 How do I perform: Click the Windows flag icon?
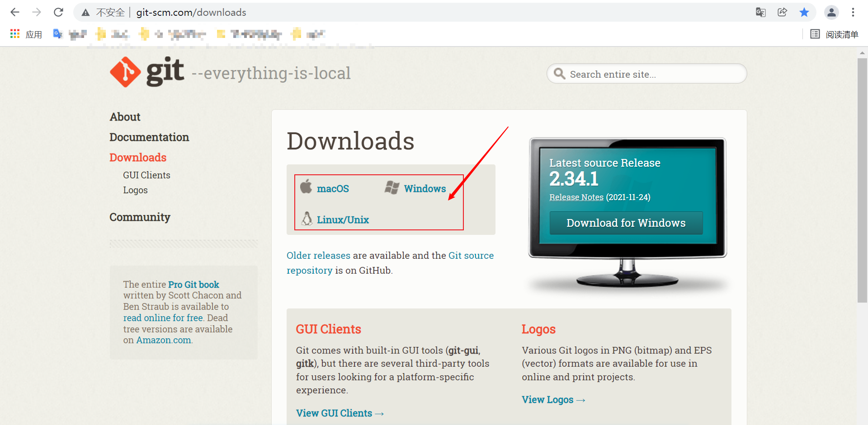click(x=392, y=187)
